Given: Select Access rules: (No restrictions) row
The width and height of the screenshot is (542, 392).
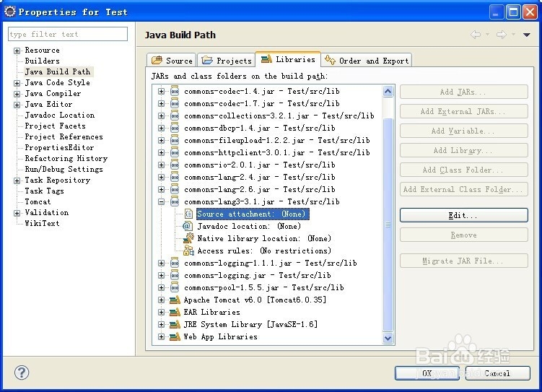Looking at the screenshot, I should tap(264, 251).
